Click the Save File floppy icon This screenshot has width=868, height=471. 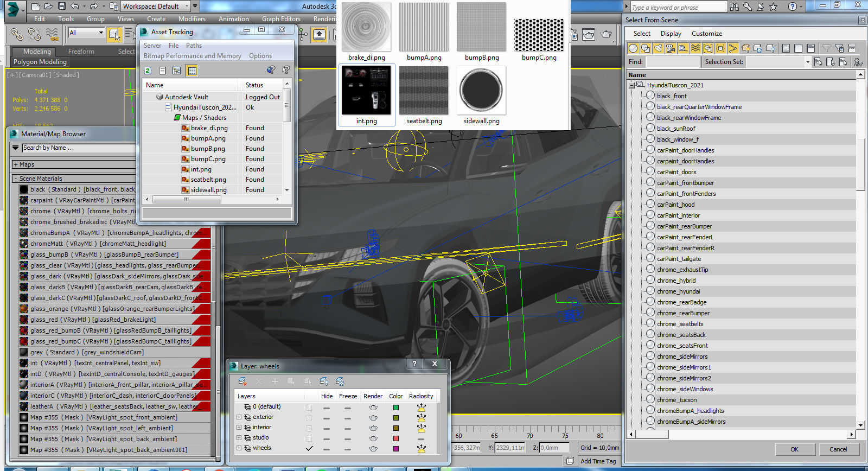coord(61,7)
